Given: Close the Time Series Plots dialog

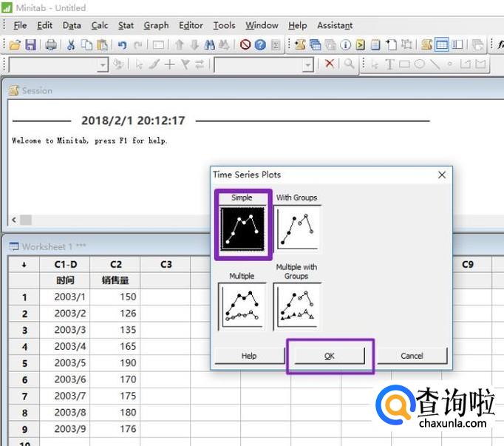Looking at the screenshot, I should [442, 175].
